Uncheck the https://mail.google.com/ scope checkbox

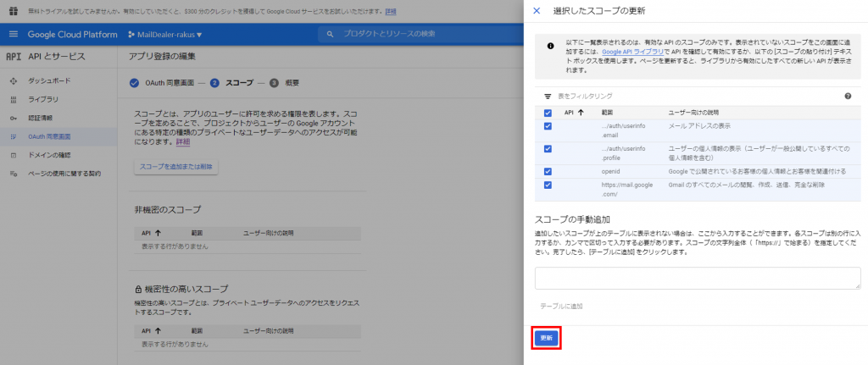click(x=548, y=185)
